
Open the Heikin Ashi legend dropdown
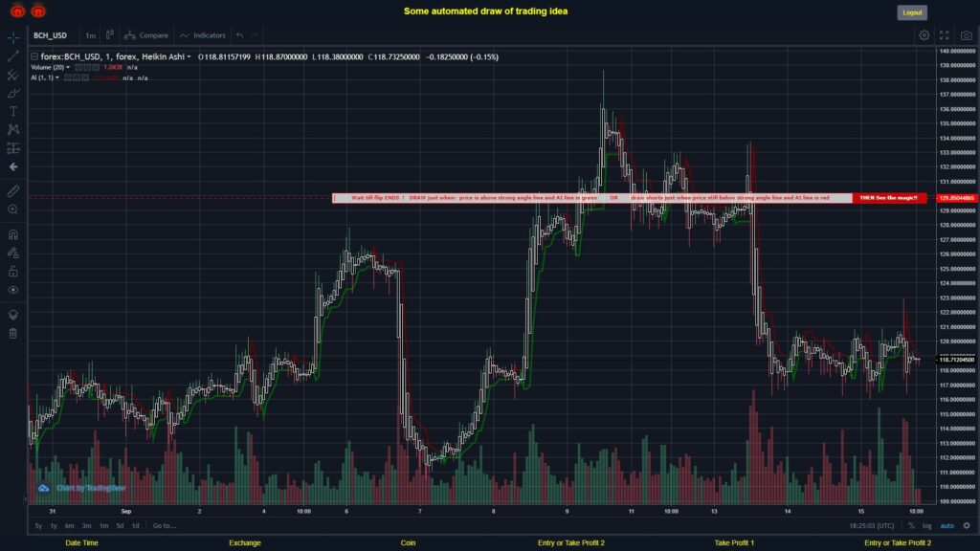click(189, 57)
